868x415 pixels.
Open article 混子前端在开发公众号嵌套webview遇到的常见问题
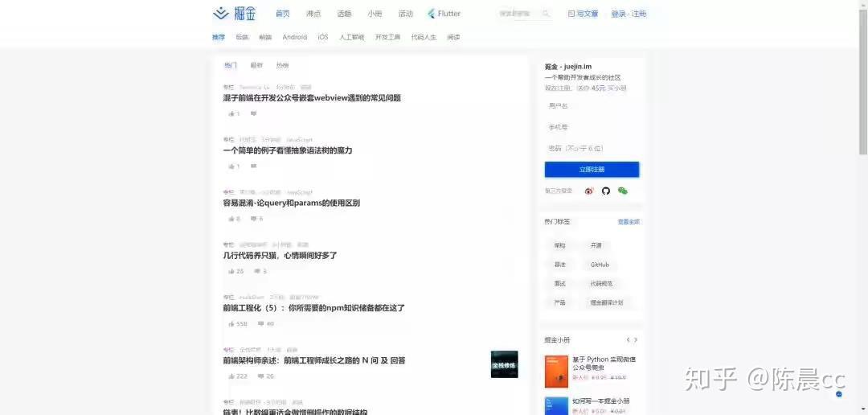pyautogui.click(x=312, y=98)
